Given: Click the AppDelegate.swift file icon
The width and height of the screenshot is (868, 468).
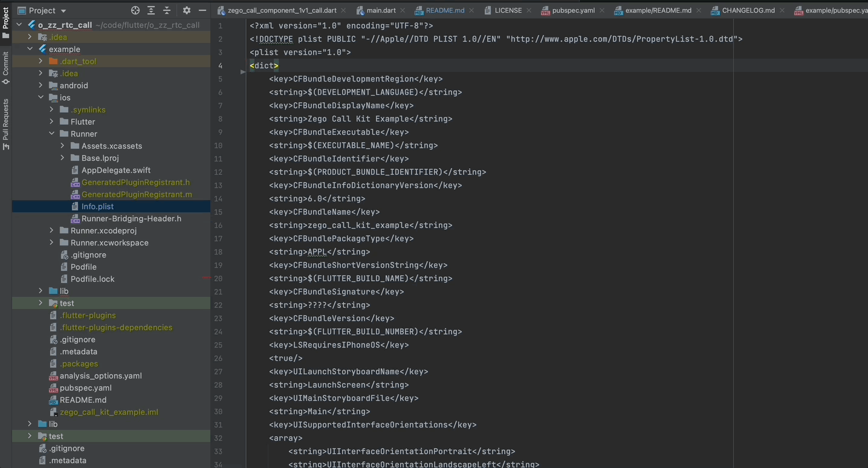Looking at the screenshot, I should click(x=75, y=170).
